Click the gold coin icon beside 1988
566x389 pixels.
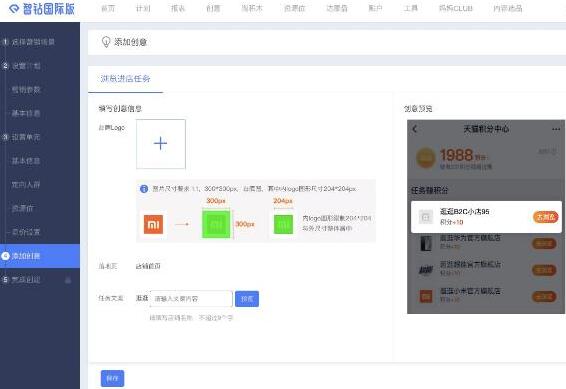coord(426,158)
